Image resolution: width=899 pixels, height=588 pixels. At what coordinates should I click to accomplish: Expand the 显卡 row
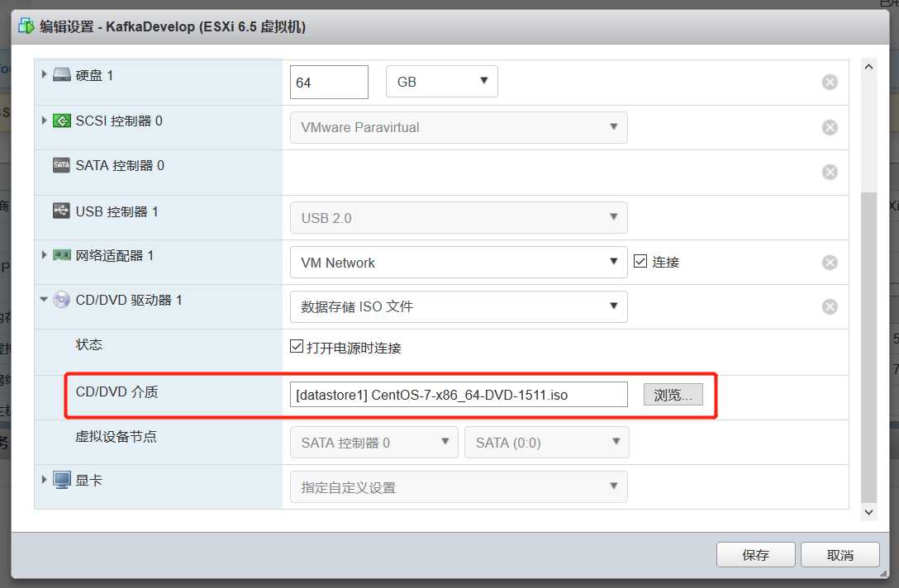click(x=44, y=480)
